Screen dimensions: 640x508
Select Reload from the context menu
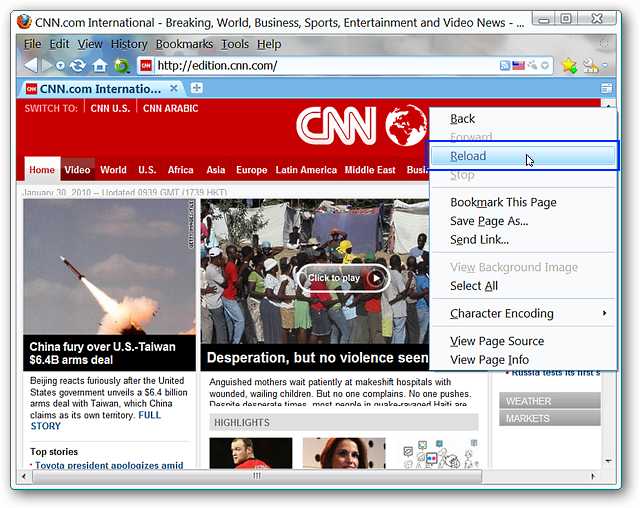[x=468, y=156]
